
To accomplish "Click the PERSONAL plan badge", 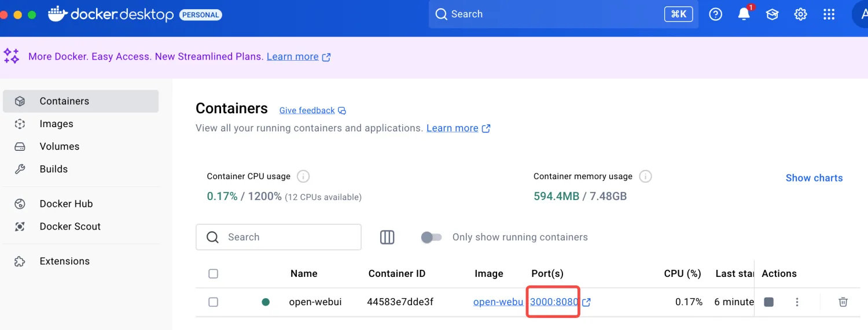I will tap(200, 14).
